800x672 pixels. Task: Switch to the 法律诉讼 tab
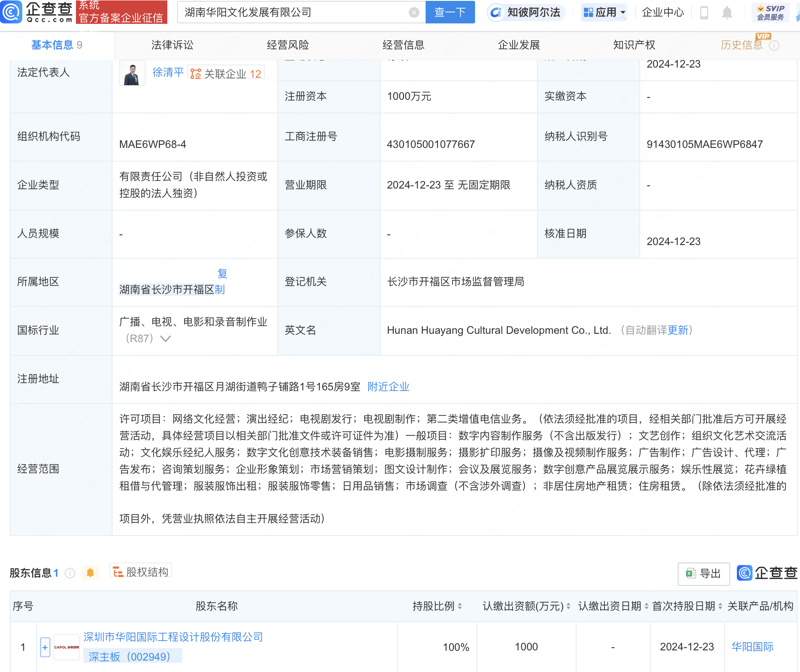[x=172, y=45]
